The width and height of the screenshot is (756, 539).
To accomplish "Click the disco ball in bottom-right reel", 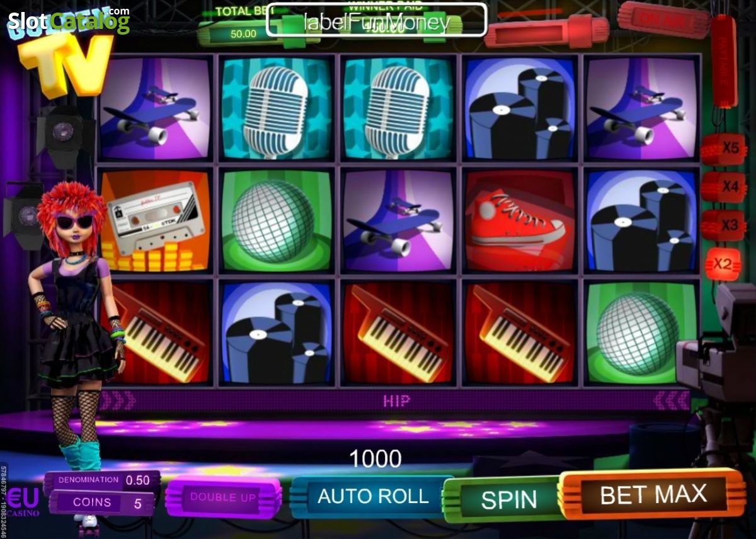I will 641,333.
